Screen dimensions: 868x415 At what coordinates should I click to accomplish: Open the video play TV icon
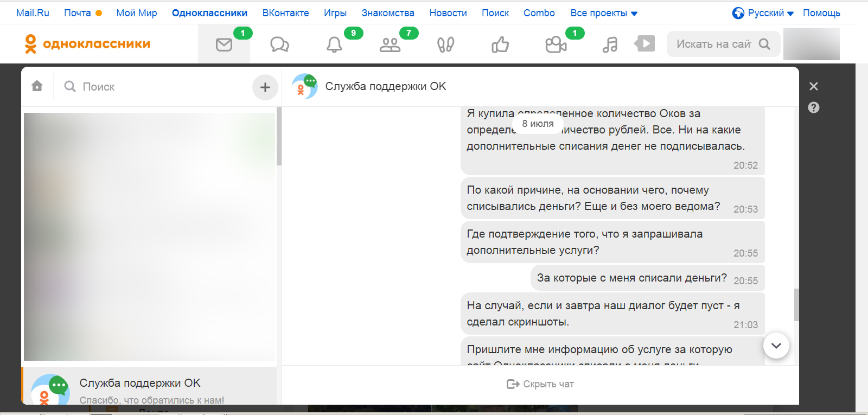tap(644, 43)
